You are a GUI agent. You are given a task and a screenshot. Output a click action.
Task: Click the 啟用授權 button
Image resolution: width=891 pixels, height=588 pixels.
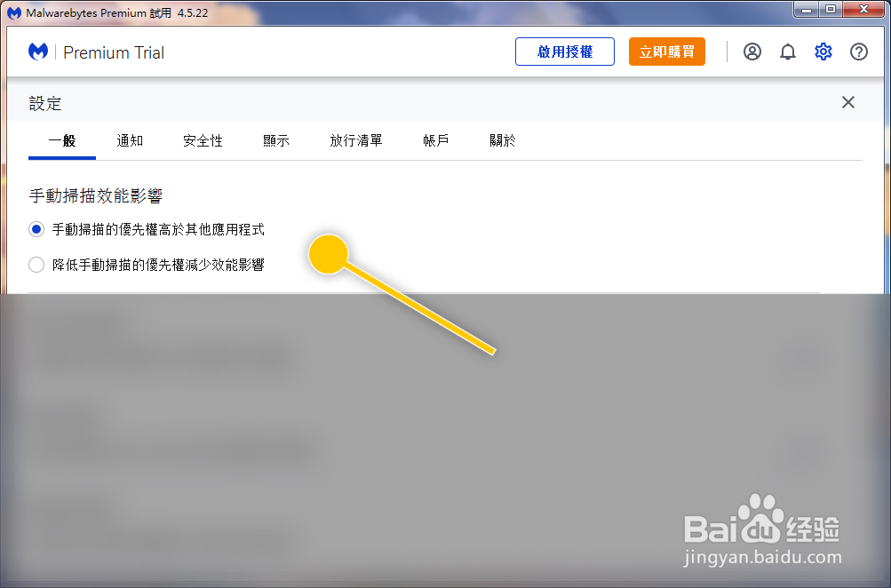tap(565, 52)
